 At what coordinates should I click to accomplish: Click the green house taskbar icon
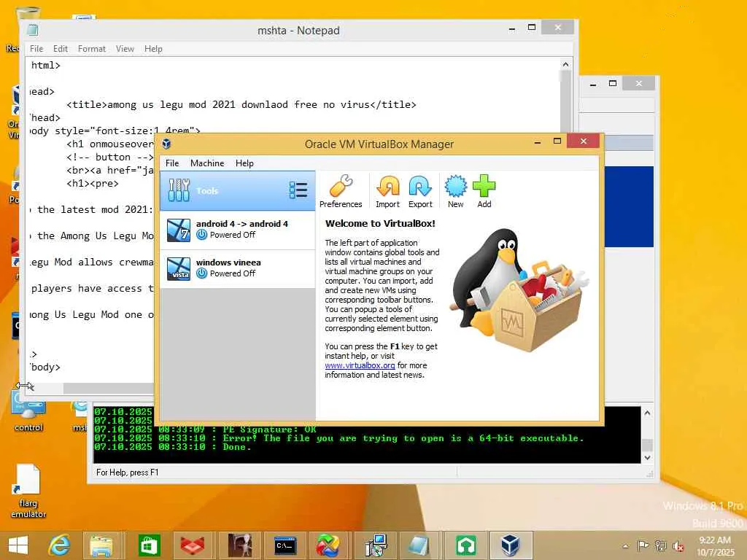pyautogui.click(x=465, y=545)
